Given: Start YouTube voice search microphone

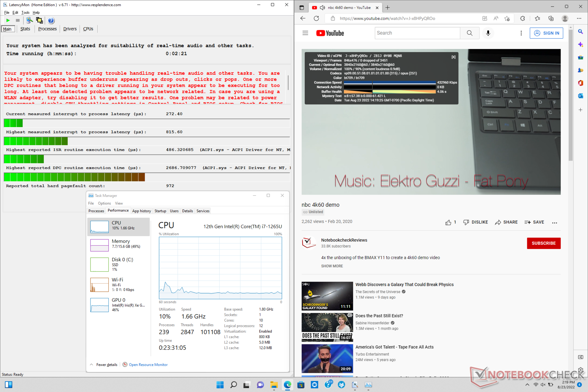Looking at the screenshot, I should [x=488, y=33].
